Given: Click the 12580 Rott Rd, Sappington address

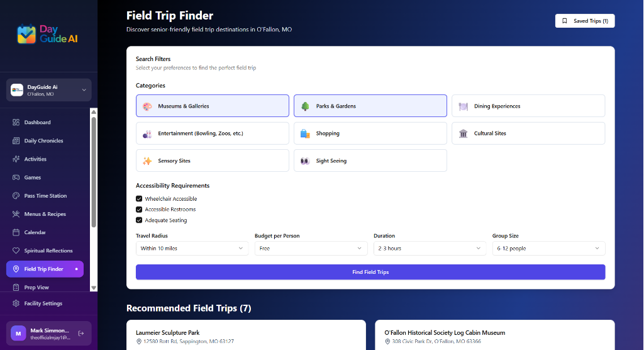Looking at the screenshot, I should tap(189, 341).
